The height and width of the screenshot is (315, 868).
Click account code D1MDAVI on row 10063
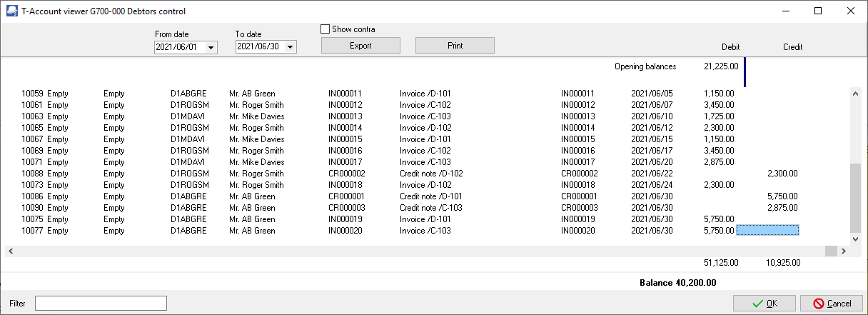tap(188, 116)
